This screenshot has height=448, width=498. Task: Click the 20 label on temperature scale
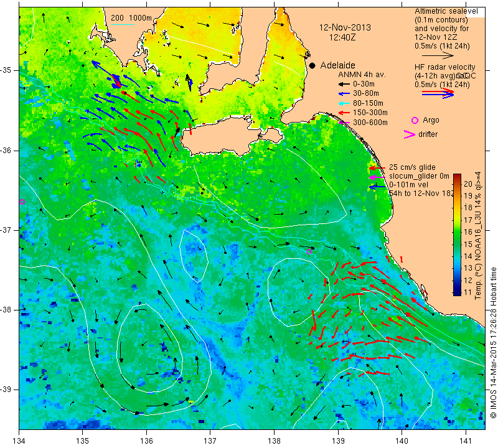click(x=468, y=184)
